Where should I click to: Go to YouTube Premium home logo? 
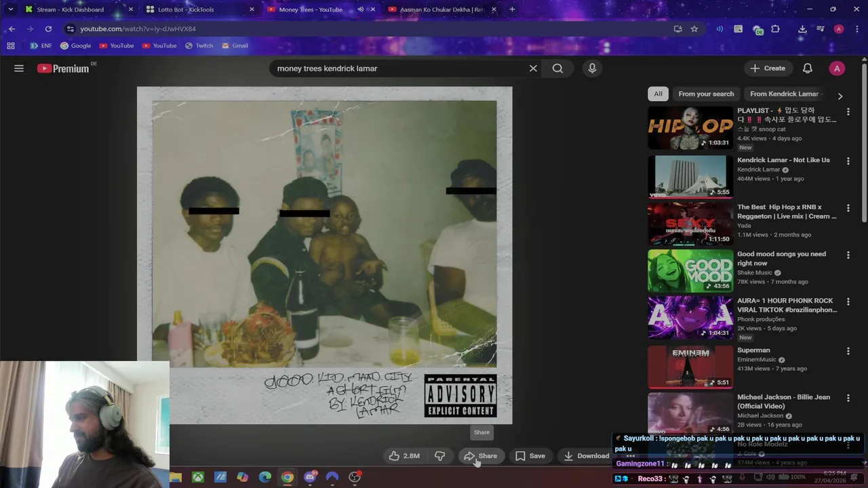click(63, 68)
